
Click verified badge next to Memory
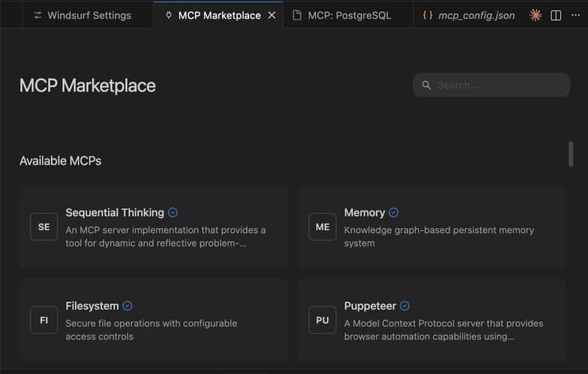tap(393, 212)
